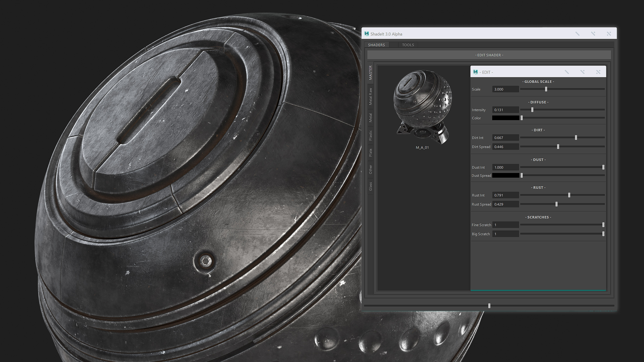Open the Glass vertical tab
Viewport: 644px width, 362px height.
click(370, 186)
